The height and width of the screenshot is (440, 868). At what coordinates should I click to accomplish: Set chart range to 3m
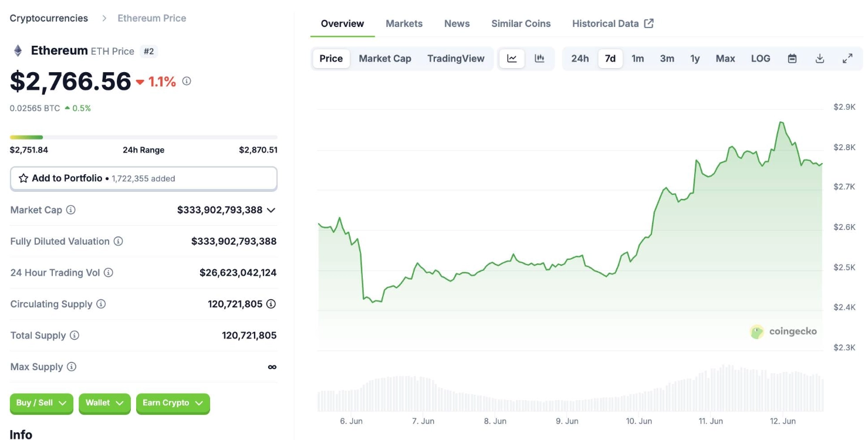coord(667,58)
